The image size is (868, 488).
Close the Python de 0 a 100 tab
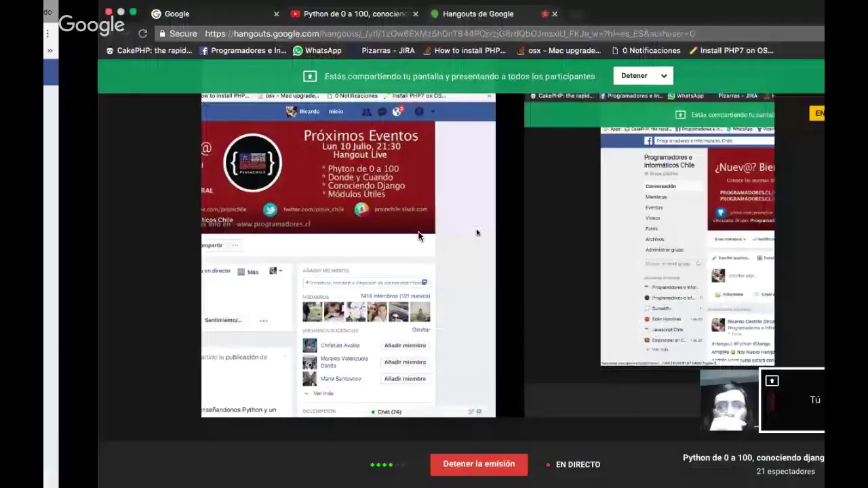tap(416, 14)
